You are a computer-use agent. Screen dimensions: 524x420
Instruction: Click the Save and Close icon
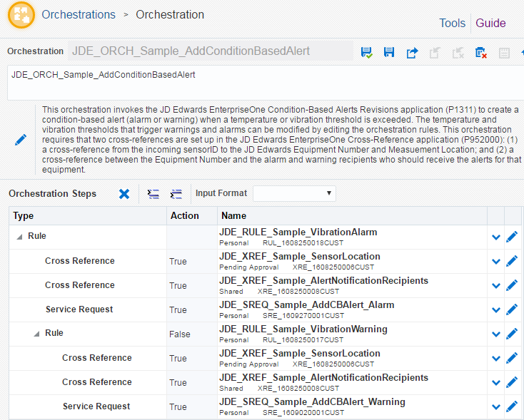pyautogui.click(x=367, y=52)
